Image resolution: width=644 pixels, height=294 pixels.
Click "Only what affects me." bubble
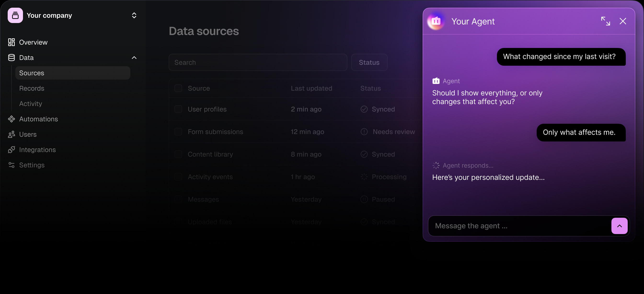tap(581, 132)
